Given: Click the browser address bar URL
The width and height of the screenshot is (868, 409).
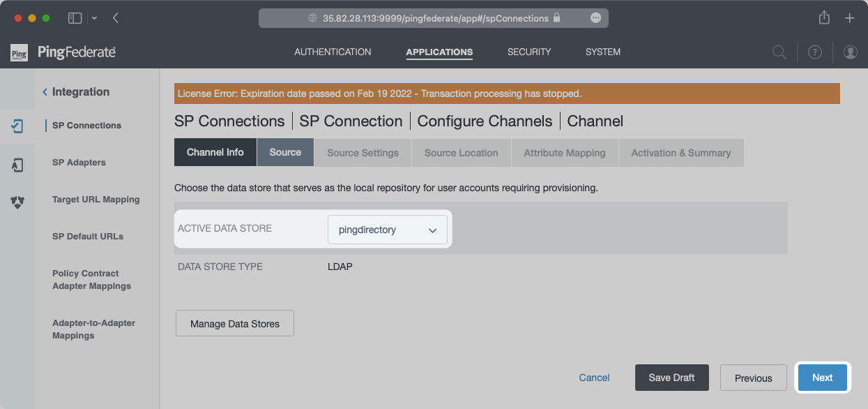Looking at the screenshot, I should (435, 18).
